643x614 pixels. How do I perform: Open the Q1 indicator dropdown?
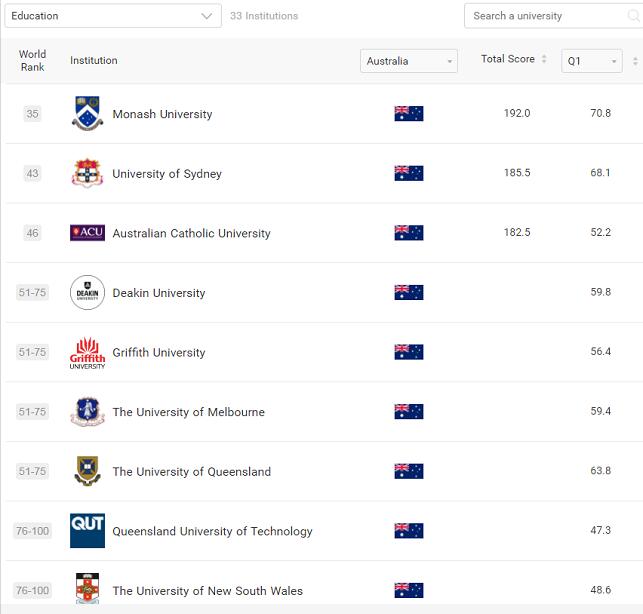pos(591,61)
